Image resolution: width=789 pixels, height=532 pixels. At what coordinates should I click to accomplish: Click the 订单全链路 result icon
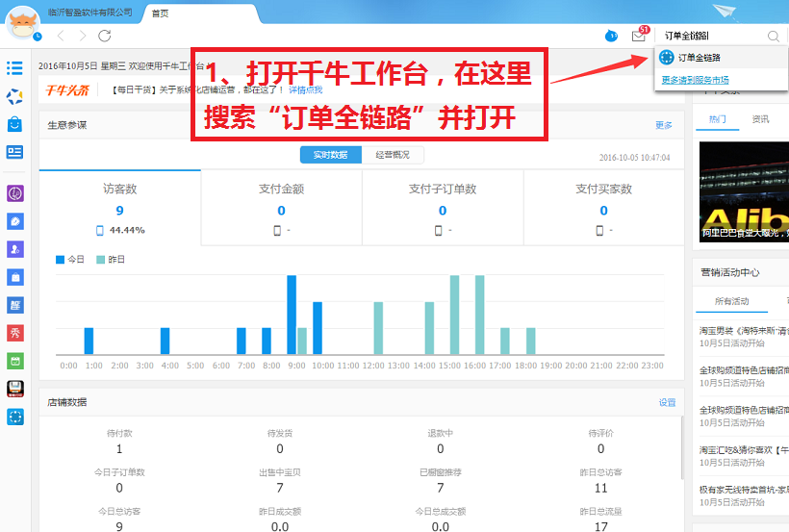(666, 58)
